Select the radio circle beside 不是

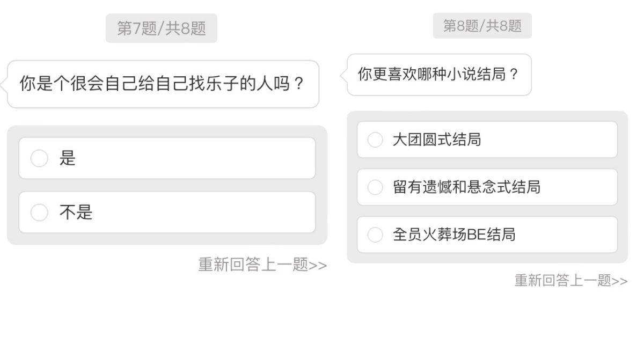39,213
